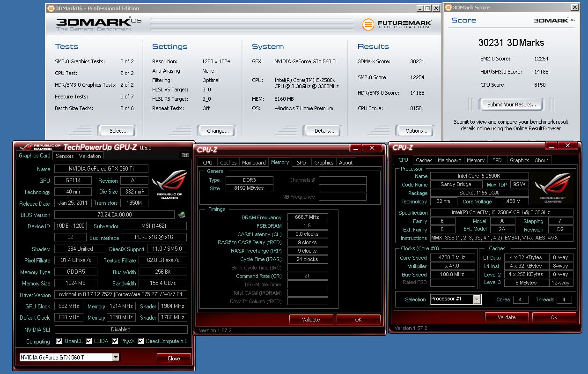
Task: Click the Shaders 384 Unified value
Action: pyautogui.click(x=81, y=249)
